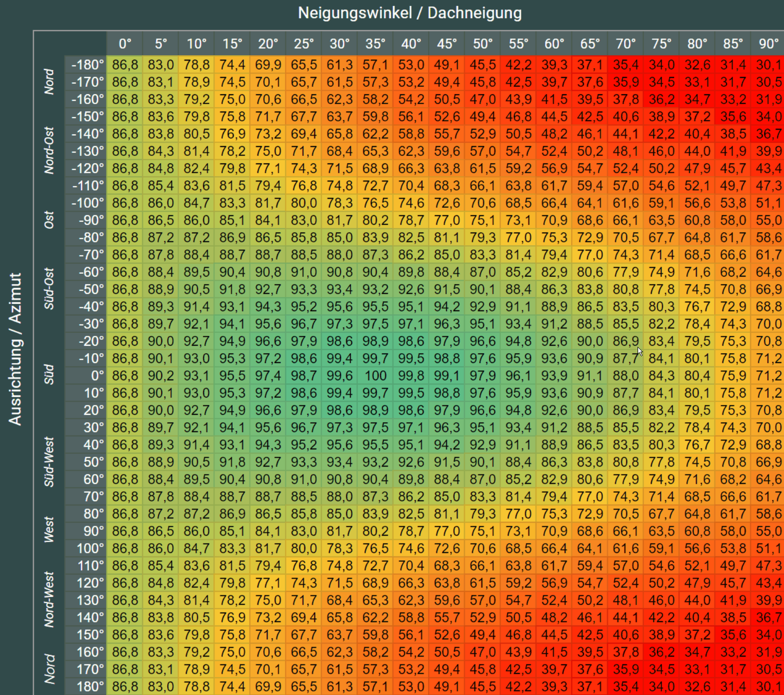
Task: Select value 66,1 in the -110° row
Action: (482, 185)
